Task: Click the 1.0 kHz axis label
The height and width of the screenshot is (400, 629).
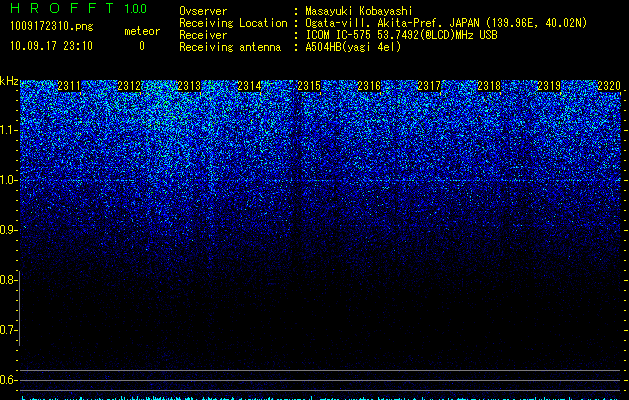Action: click(8, 180)
